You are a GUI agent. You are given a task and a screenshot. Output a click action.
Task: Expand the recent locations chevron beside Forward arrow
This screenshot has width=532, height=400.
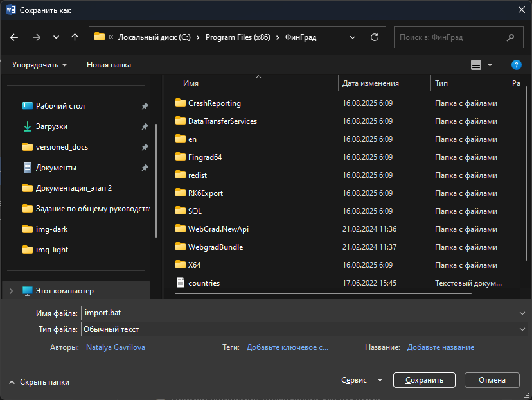(55, 37)
